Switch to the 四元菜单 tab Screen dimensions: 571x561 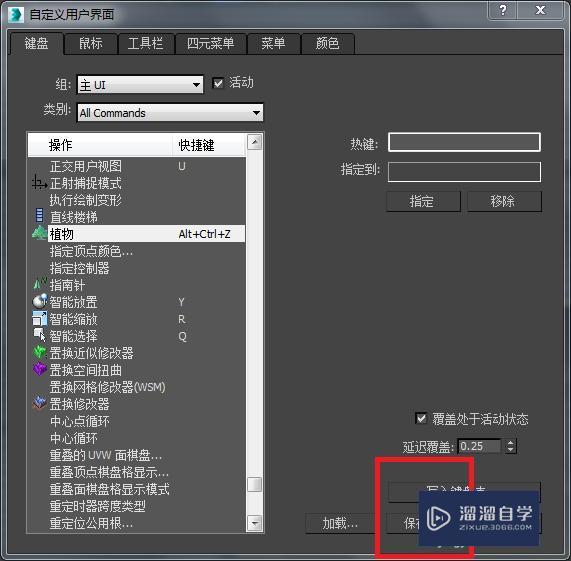coord(210,44)
